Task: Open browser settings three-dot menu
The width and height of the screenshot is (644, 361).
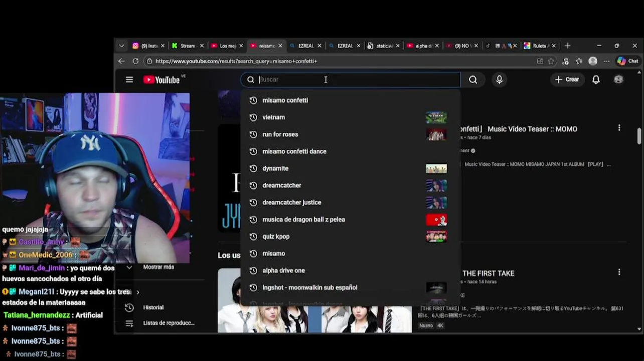Action: (606, 61)
